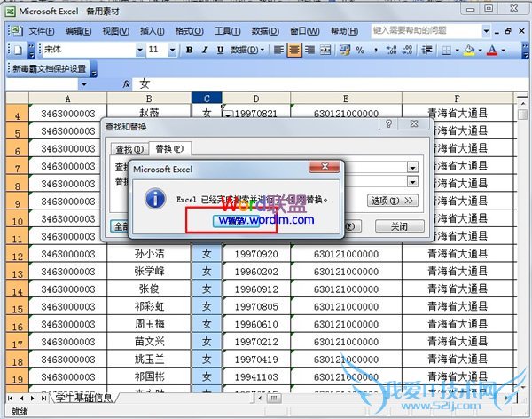Open the font size dropdown
The image size is (532, 419).
pyautogui.click(x=172, y=51)
